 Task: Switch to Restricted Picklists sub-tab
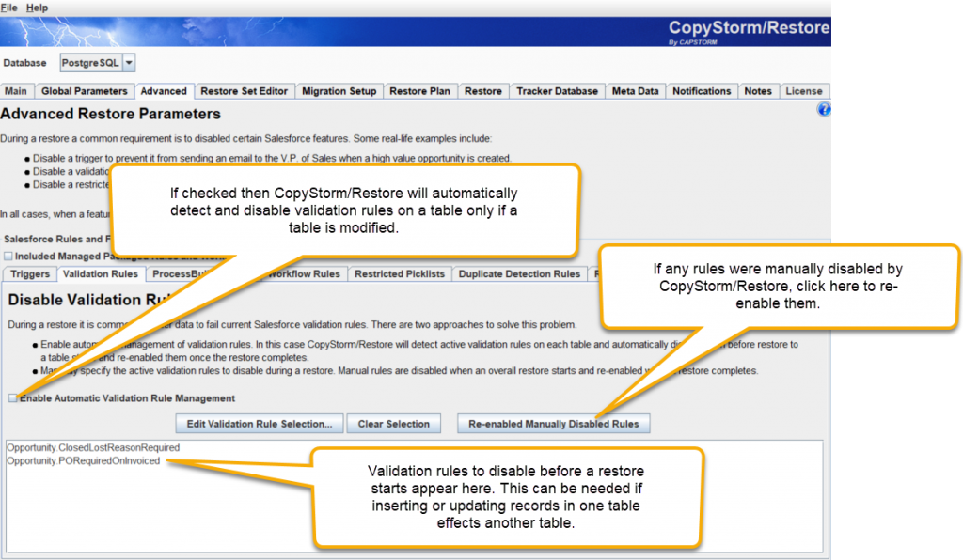[399, 273]
